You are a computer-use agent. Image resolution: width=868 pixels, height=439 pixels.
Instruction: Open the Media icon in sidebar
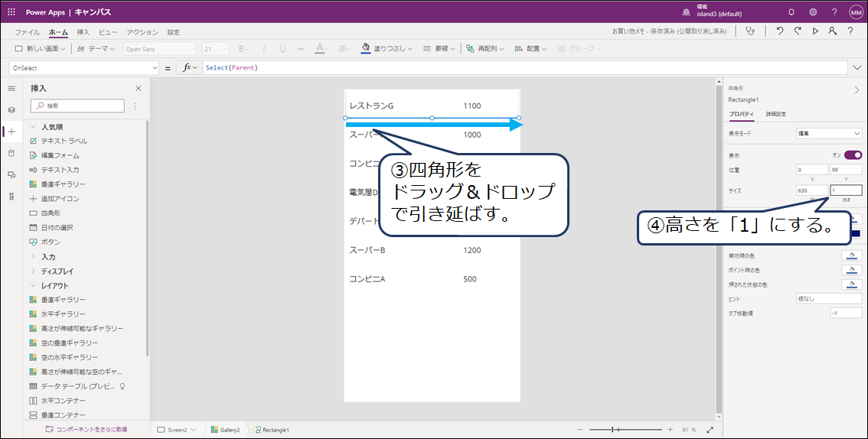point(11,174)
